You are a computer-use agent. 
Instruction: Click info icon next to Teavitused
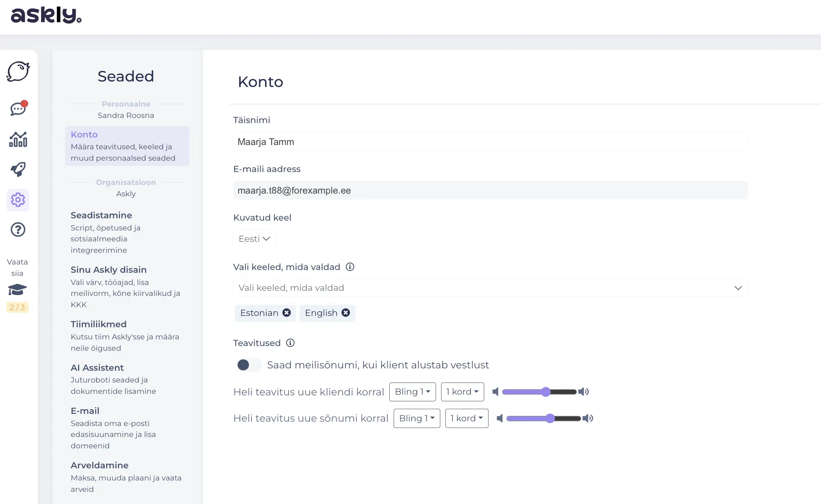[290, 343]
